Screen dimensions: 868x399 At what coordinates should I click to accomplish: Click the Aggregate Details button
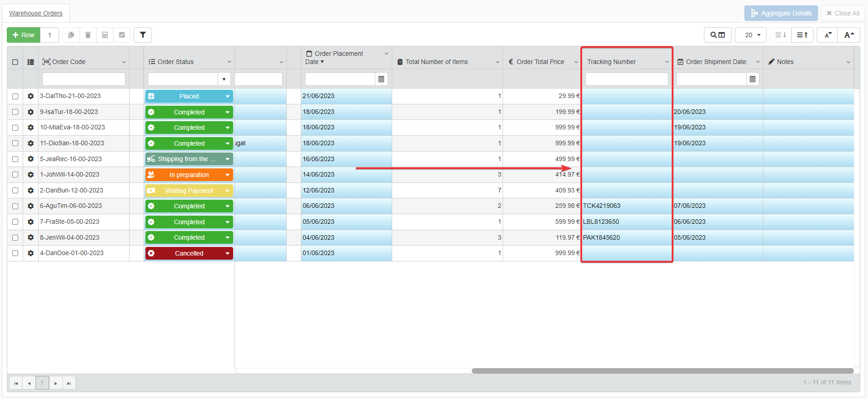781,13
